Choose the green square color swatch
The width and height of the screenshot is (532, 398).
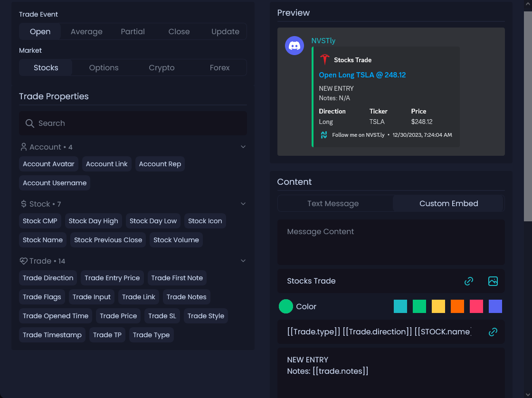[x=419, y=306]
